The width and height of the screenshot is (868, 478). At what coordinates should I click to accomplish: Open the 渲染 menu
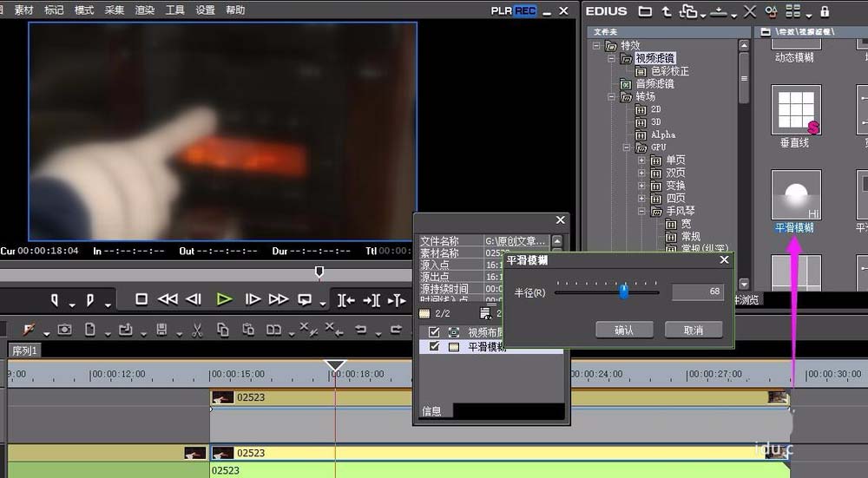(144, 10)
